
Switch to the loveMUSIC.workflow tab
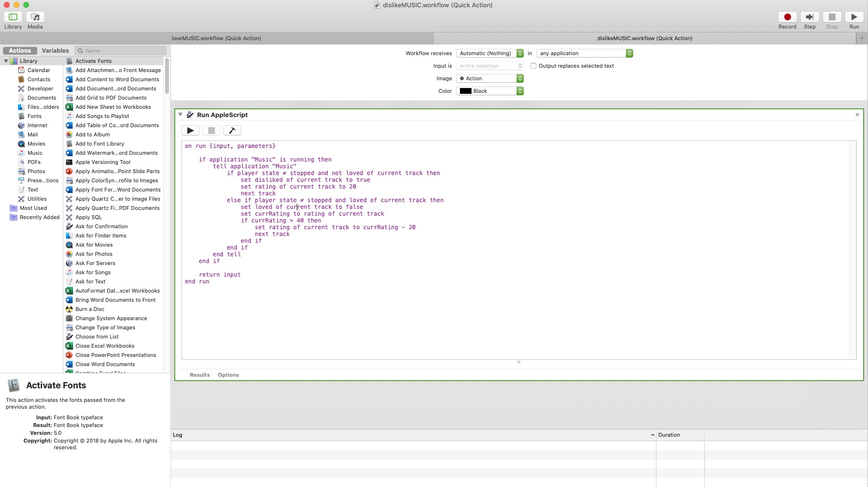[216, 38]
